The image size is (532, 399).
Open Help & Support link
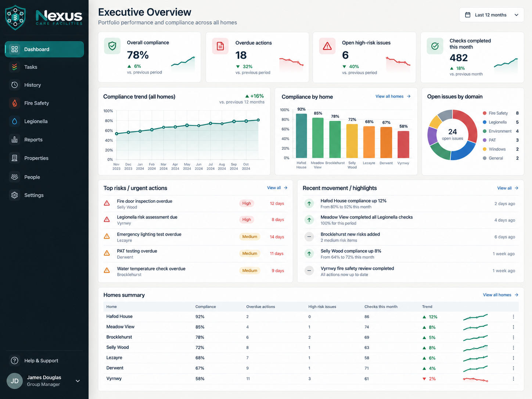(x=41, y=361)
